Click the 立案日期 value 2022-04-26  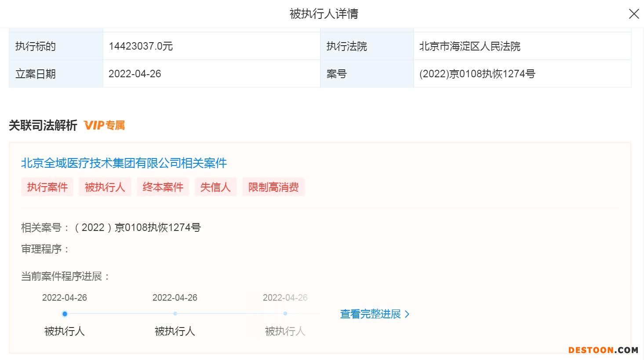(x=135, y=74)
